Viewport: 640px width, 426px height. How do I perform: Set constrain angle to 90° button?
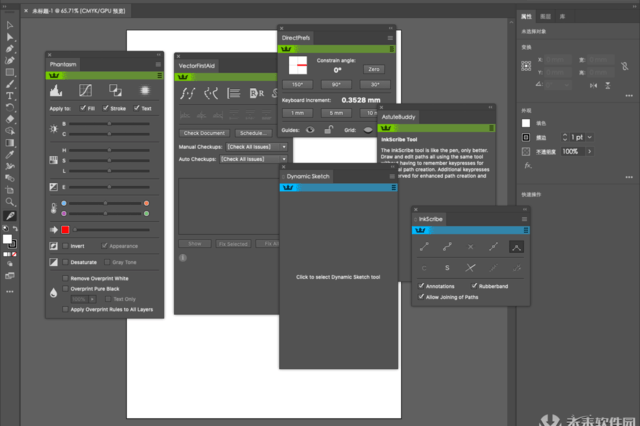click(x=336, y=84)
